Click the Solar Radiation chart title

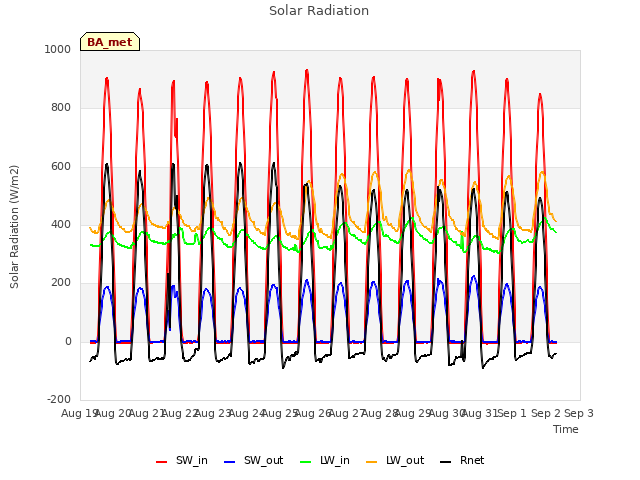coord(319,11)
